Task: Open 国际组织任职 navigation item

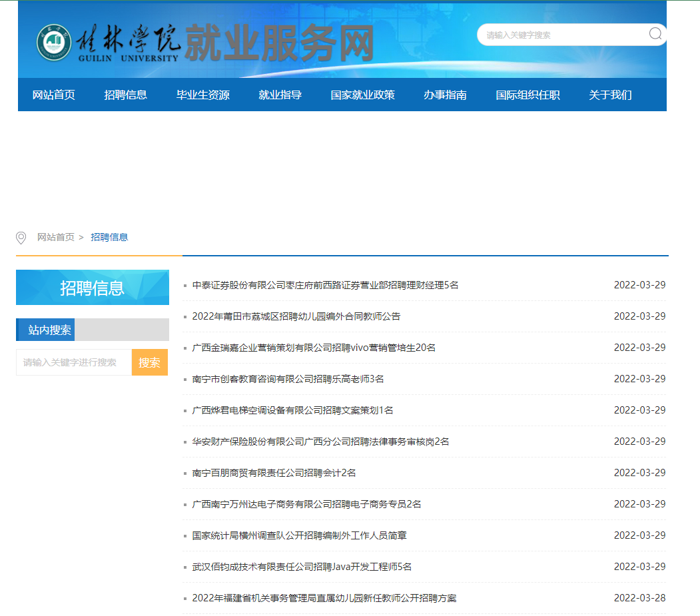Action: click(527, 95)
